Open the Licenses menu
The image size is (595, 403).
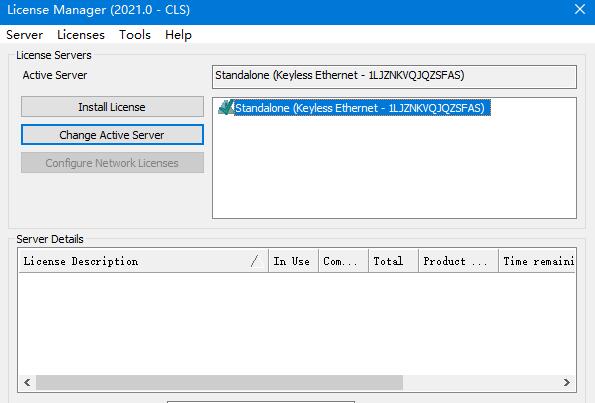(x=81, y=35)
